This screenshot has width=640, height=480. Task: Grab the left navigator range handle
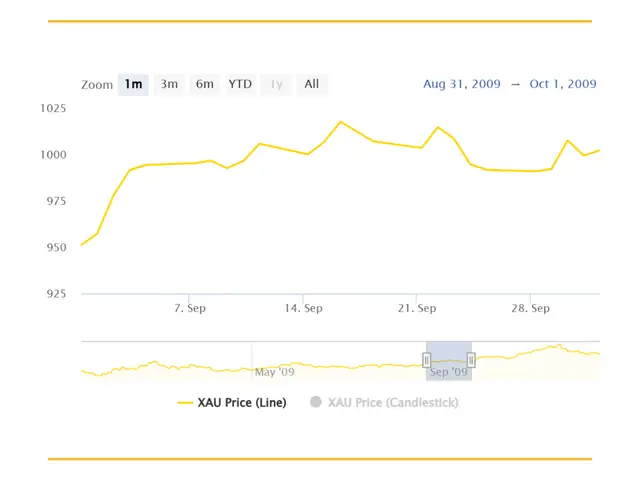click(x=427, y=360)
